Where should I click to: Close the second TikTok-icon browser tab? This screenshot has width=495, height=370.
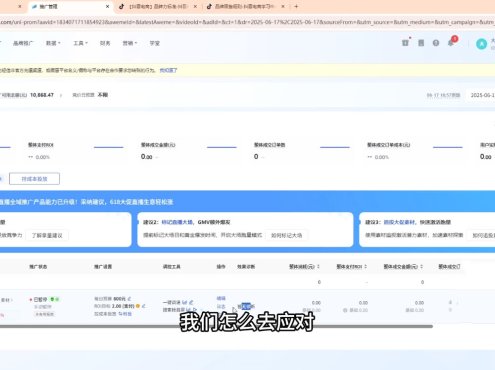[195, 6]
